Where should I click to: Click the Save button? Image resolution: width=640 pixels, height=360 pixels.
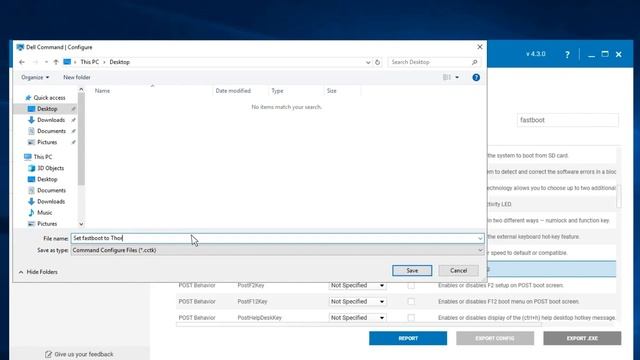coord(412,271)
